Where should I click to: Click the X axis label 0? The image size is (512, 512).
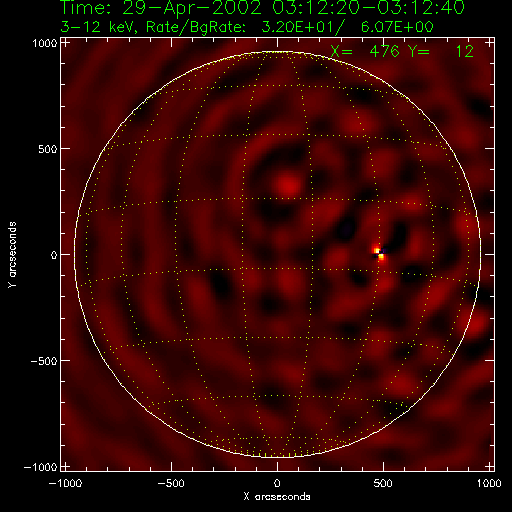click(277, 483)
